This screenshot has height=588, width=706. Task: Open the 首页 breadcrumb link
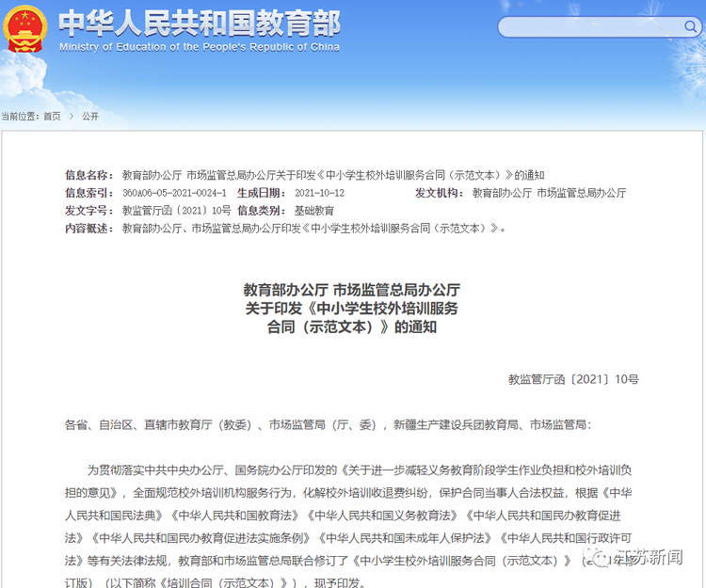[52, 117]
